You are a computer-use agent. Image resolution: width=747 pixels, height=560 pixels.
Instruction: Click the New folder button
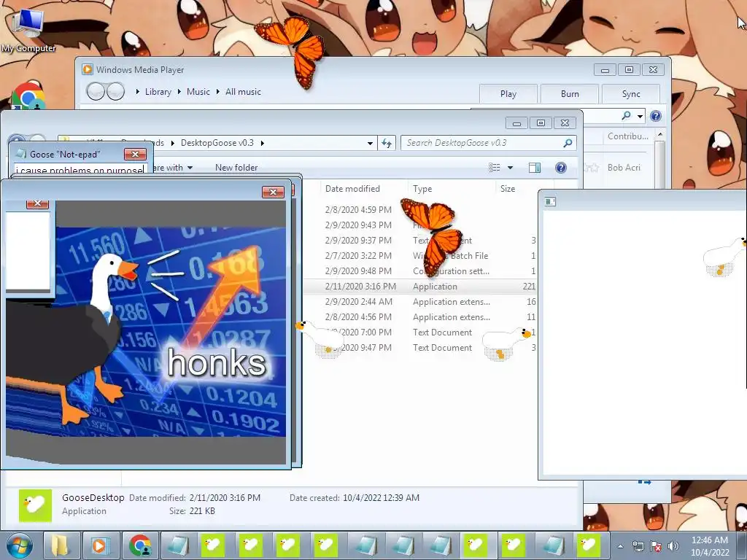pyautogui.click(x=236, y=168)
